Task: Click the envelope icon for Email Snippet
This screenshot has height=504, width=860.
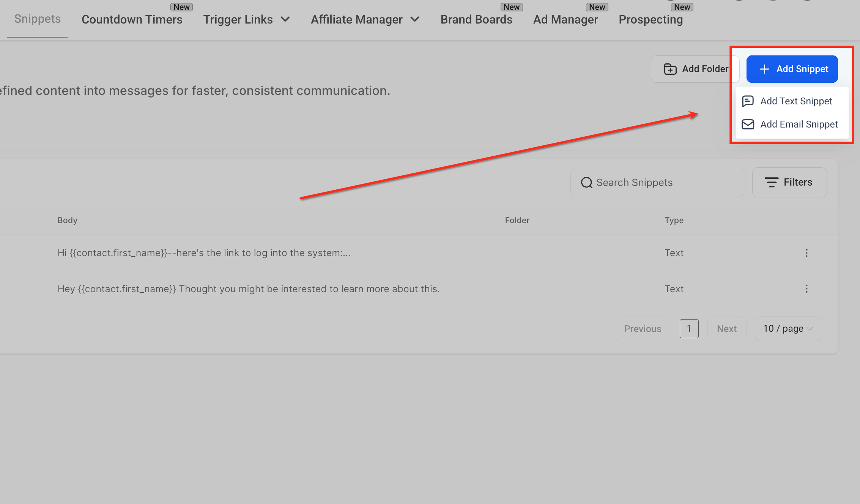Action: [x=748, y=124]
